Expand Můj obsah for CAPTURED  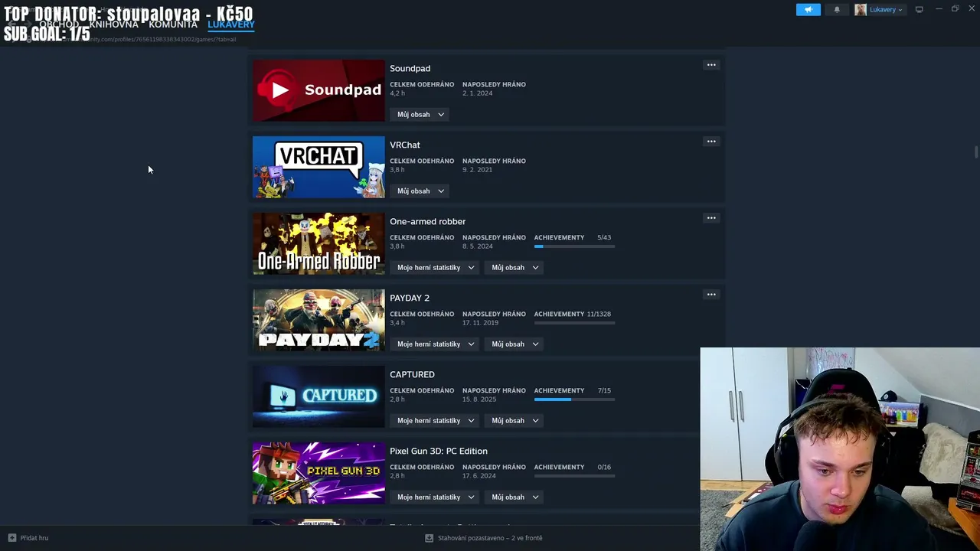tap(515, 421)
